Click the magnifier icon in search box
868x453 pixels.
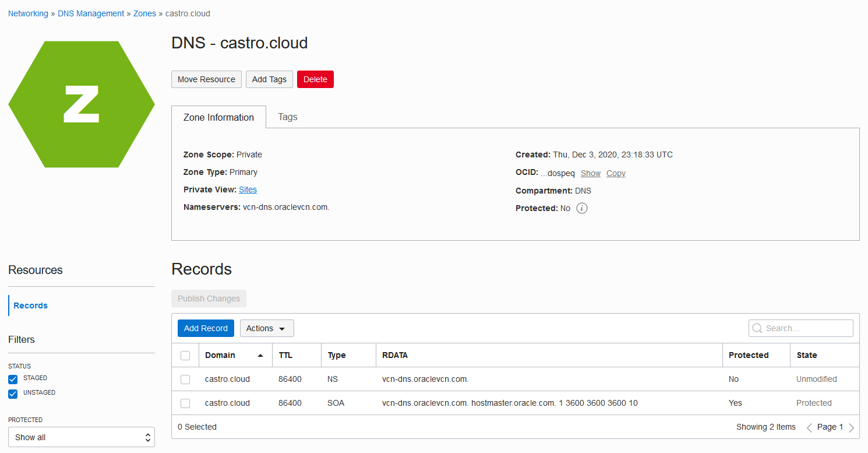tap(757, 328)
